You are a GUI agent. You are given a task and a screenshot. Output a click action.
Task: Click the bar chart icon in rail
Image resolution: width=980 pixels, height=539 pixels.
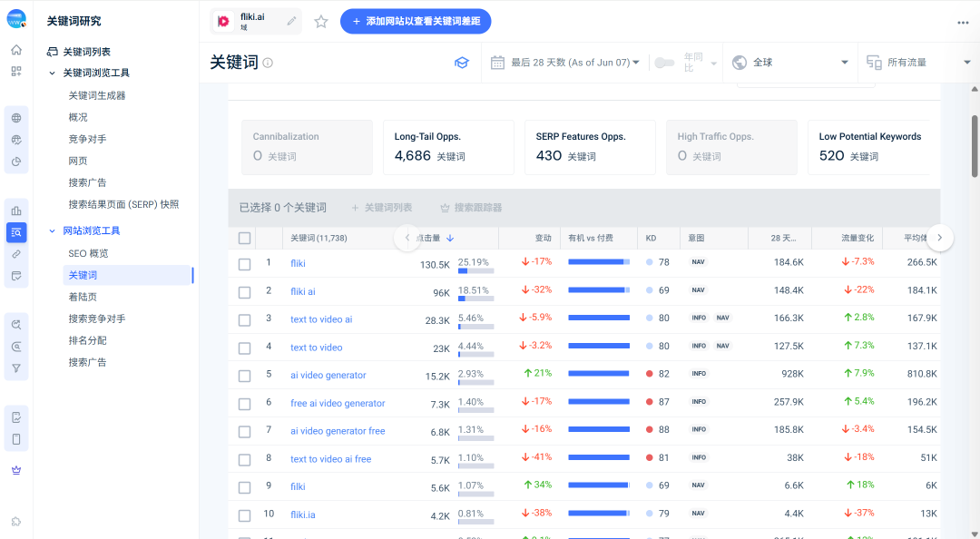16,211
